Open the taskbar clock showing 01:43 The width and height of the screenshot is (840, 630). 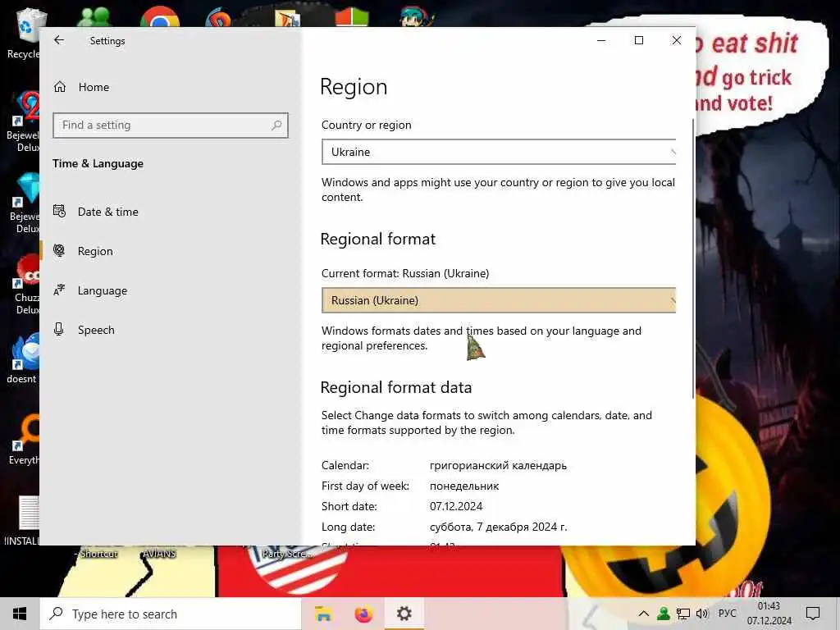[x=769, y=614]
